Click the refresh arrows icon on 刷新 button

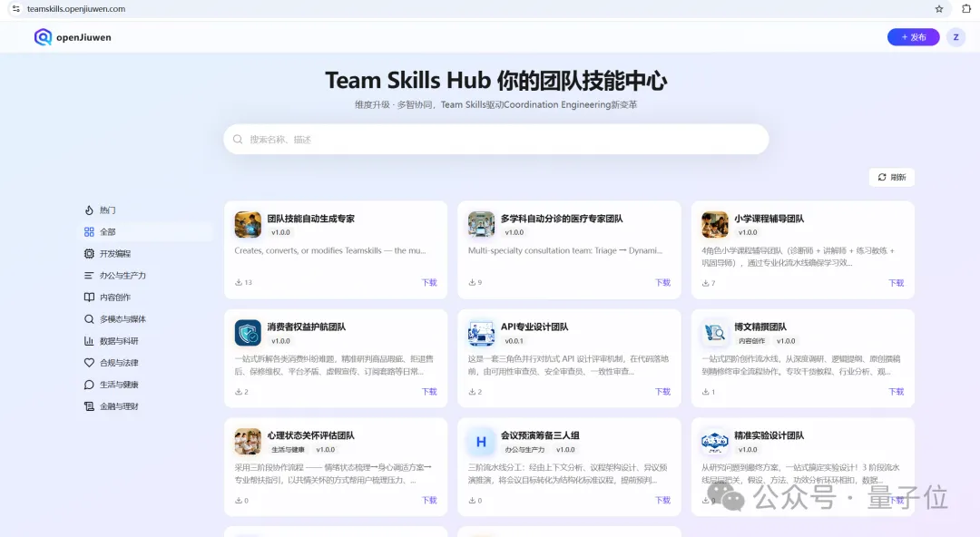[x=881, y=177]
